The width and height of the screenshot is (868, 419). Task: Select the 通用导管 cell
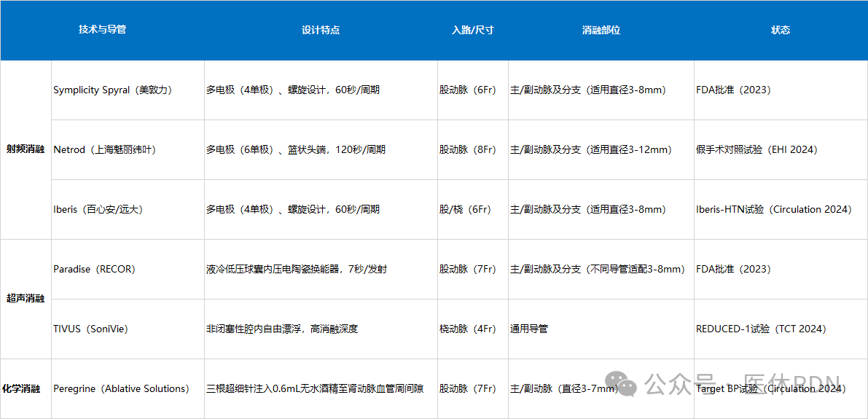click(x=601, y=329)
